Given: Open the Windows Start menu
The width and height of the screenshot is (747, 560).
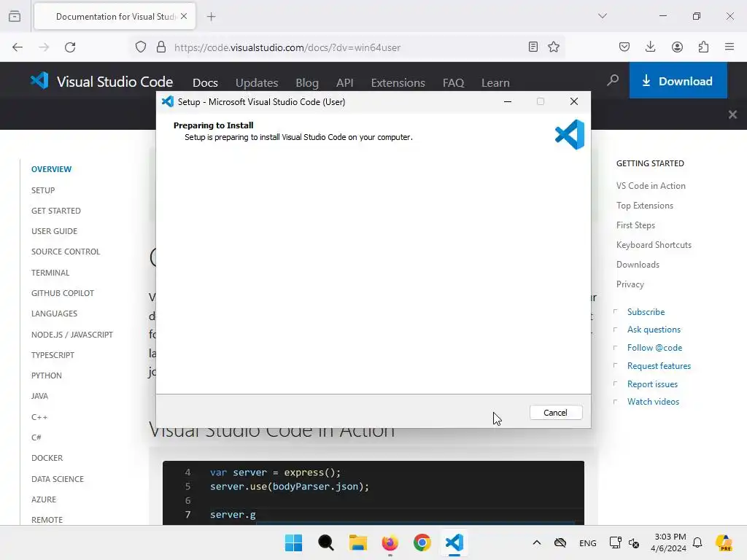Looking at the screenshot, I should 293,542.
